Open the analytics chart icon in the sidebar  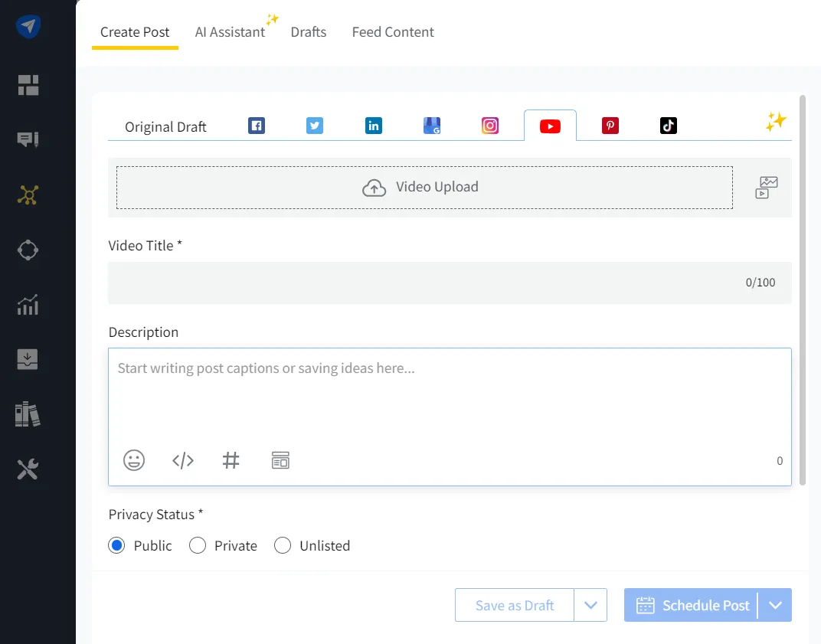tap(28, 305)
